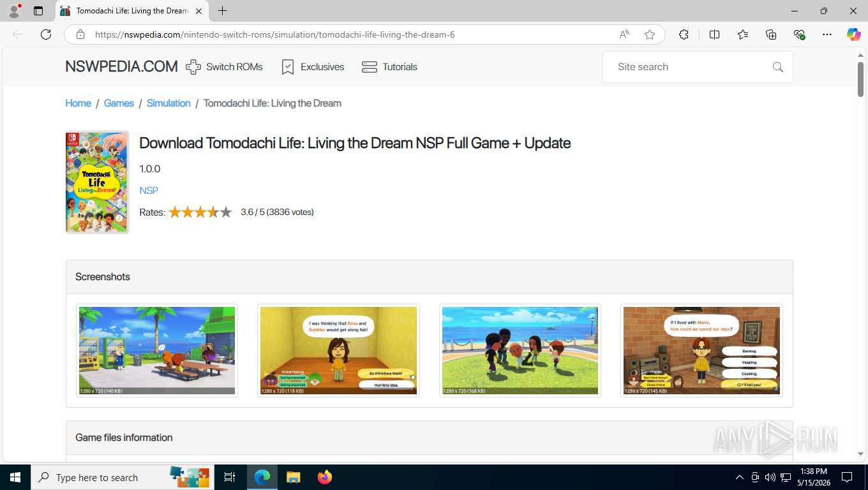Viewport: 868px width, 490px height.
Task: Activate the Read aloud icon
Action: [x=624, y=34]
